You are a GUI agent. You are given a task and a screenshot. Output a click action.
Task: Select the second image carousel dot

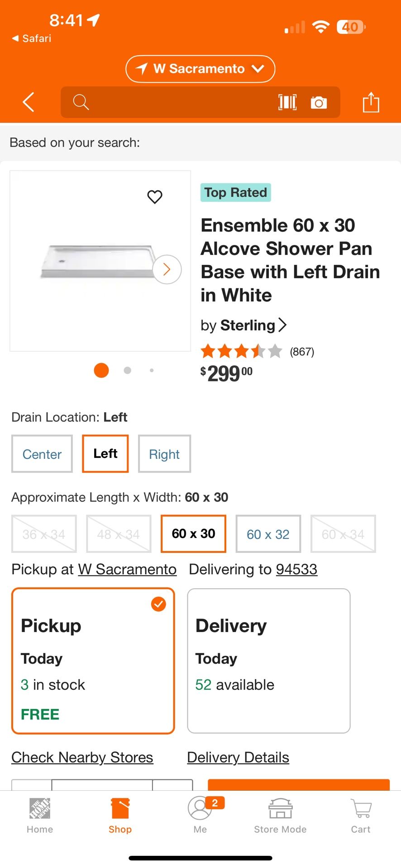[x=127, y=370]
